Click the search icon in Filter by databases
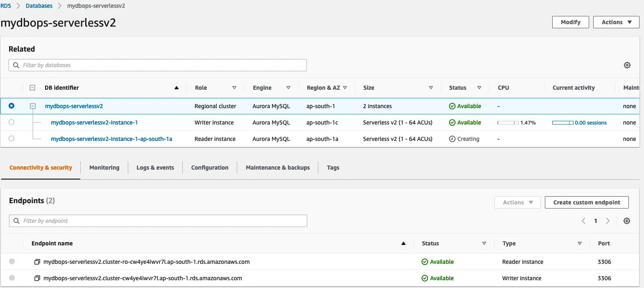The image size is (644, 288). (x=16, y=65)
